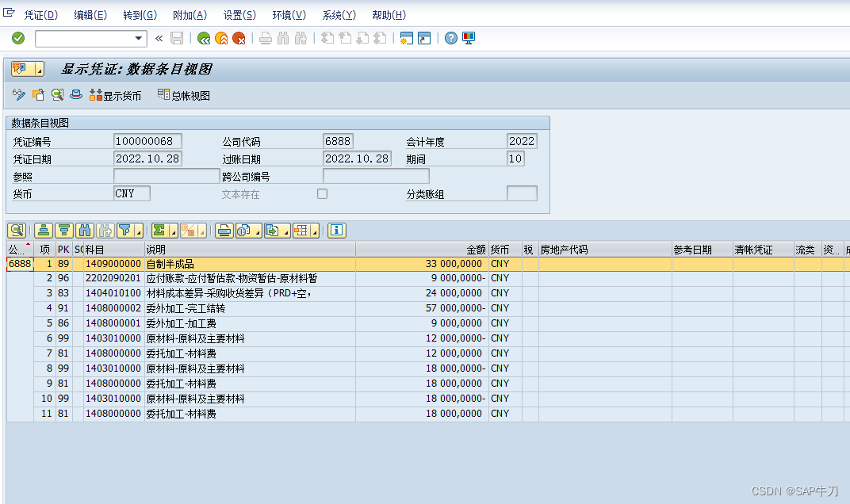Click the Find binoculars icon in grid toolbar
Screen dimensions: 850x504
[85, 231]
